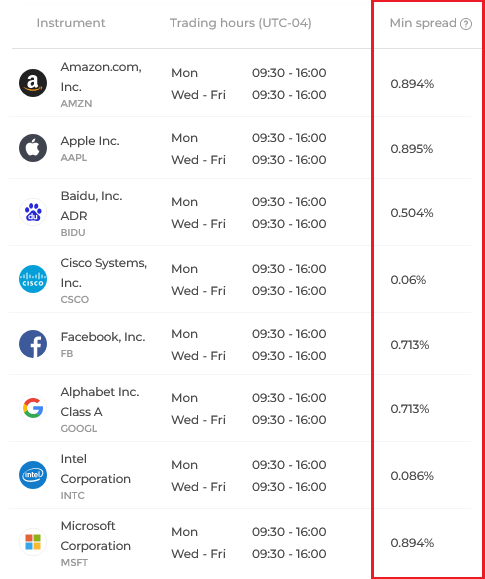The image size is (485, 579).
Task: Open Microsoft Corporation instrument name
Action: [96, 535]
